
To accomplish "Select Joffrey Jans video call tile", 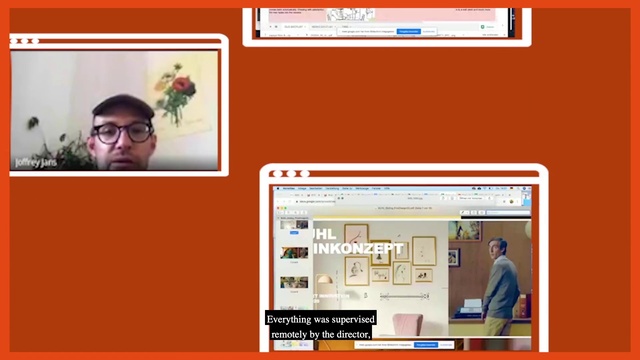I will click(114, 110).
